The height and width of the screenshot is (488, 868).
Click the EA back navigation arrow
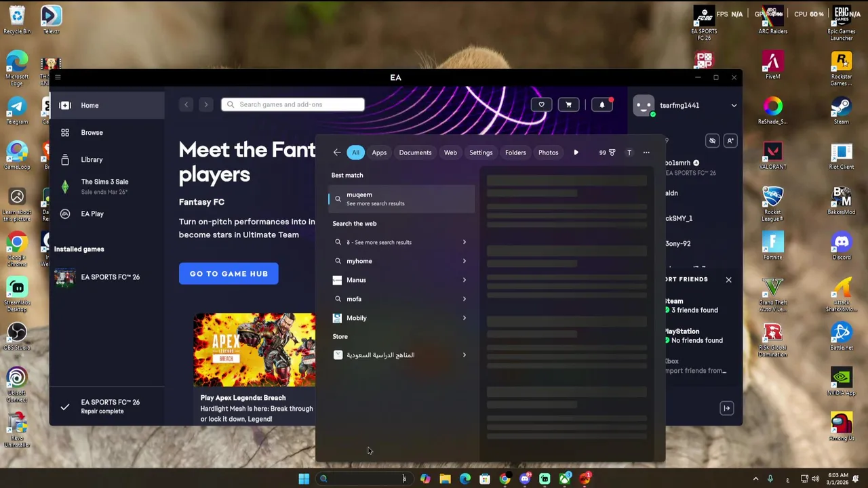click(186, 104)
